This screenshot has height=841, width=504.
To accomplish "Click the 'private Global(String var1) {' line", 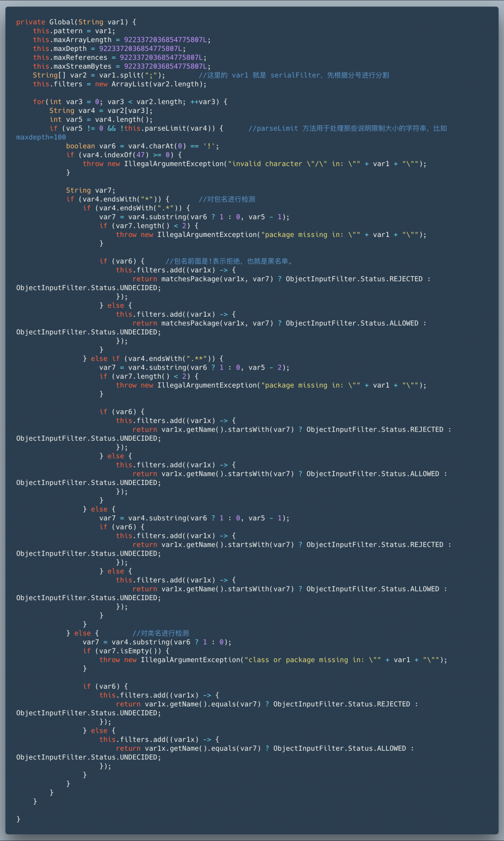I will click(x=76, y=22).
